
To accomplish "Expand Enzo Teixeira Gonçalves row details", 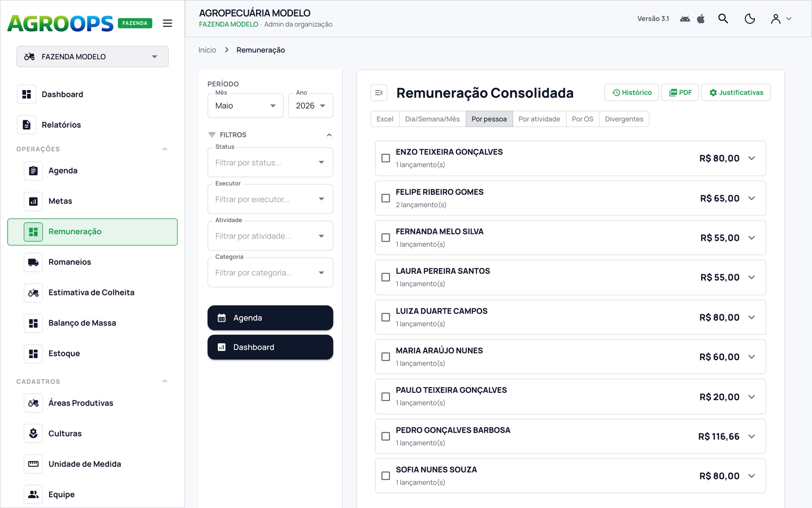I will point(752,158).
